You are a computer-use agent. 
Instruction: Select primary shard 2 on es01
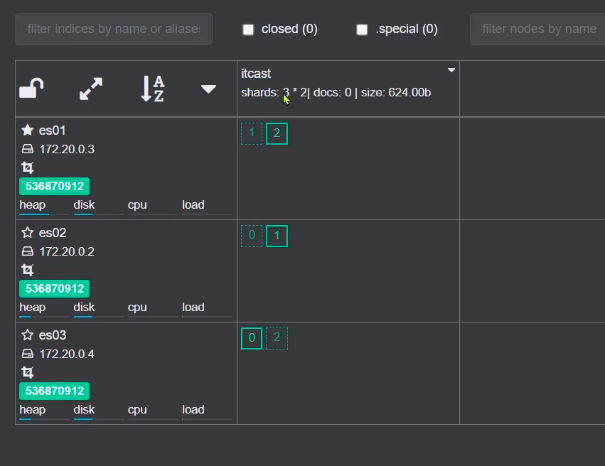click(277, 134)
